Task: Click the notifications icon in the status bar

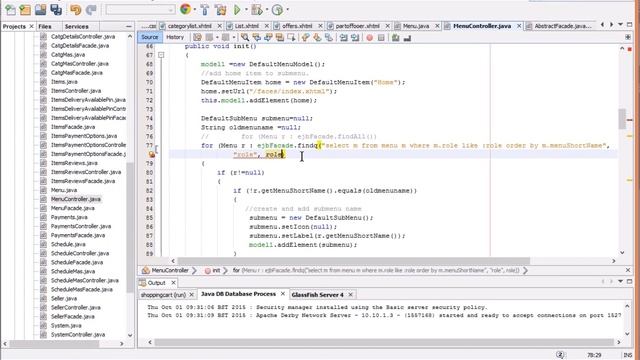Action: (560, 355)
